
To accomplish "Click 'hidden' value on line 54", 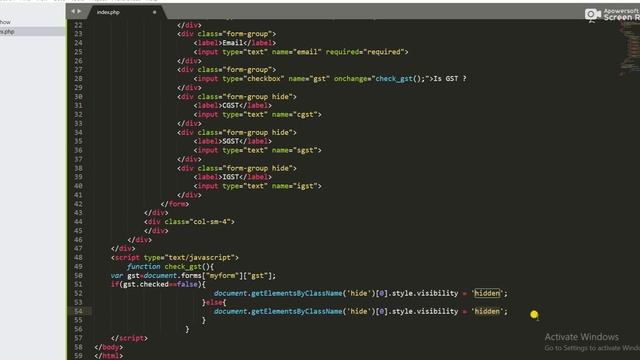I will [487, 311].
